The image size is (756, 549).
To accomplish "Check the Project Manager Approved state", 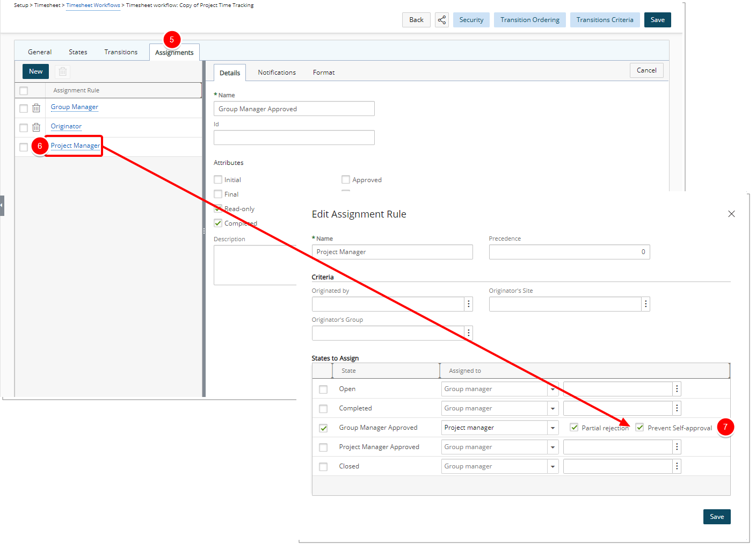I will click(x=323, y=447).
